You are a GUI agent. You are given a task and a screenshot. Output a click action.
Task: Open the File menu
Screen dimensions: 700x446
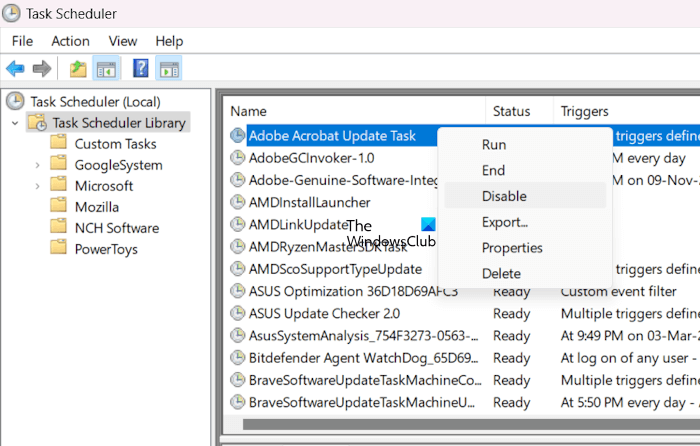pyautogui.click(x=22, y=41)
